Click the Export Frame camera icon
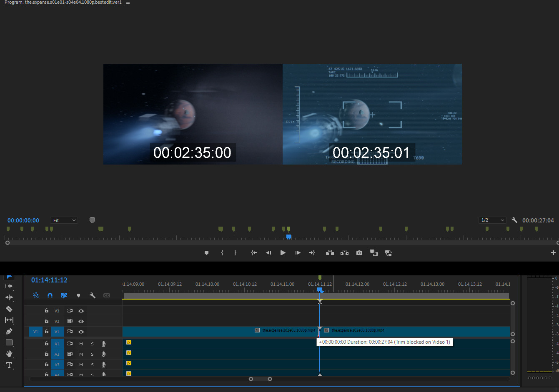The image size is (559, 392). pyautogui.click(x=359, y=253)
